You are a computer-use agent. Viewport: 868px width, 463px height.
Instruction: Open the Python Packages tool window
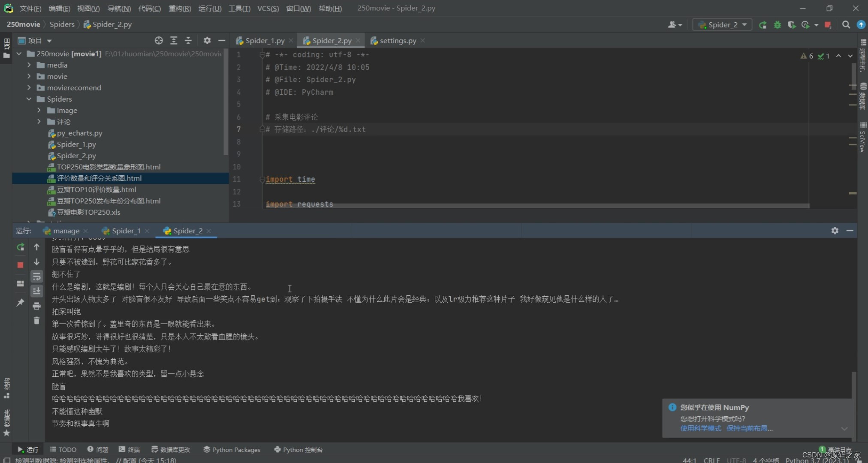click(x=232, y=450)
